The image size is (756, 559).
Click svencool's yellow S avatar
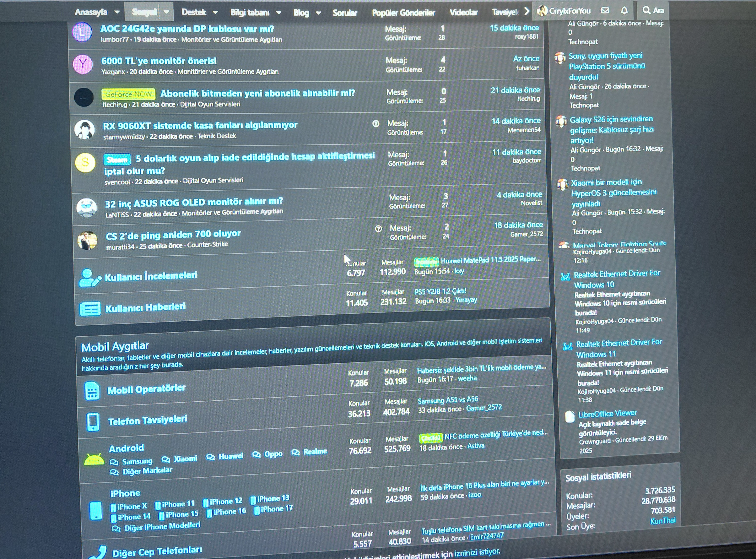(85, 163)
